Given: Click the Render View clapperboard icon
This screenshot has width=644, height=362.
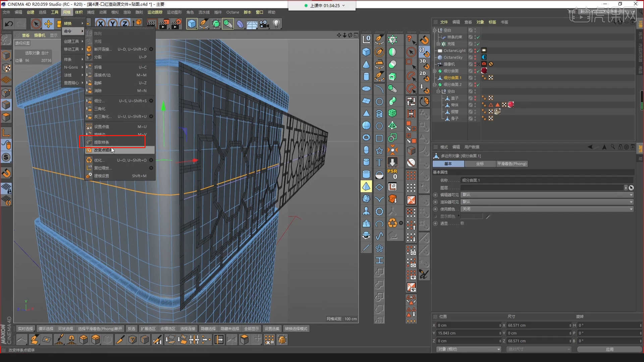Looking at the screenshot, I should 151,24.
